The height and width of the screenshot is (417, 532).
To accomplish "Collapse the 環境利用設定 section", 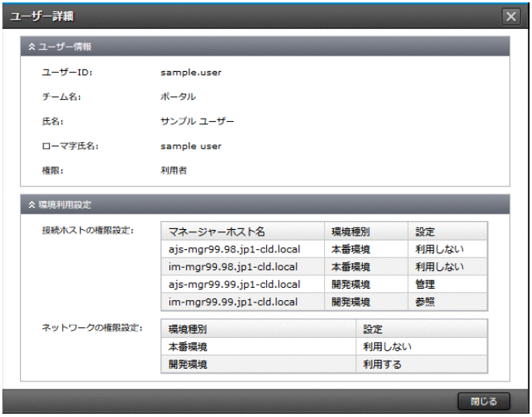I will click(31, 205).
